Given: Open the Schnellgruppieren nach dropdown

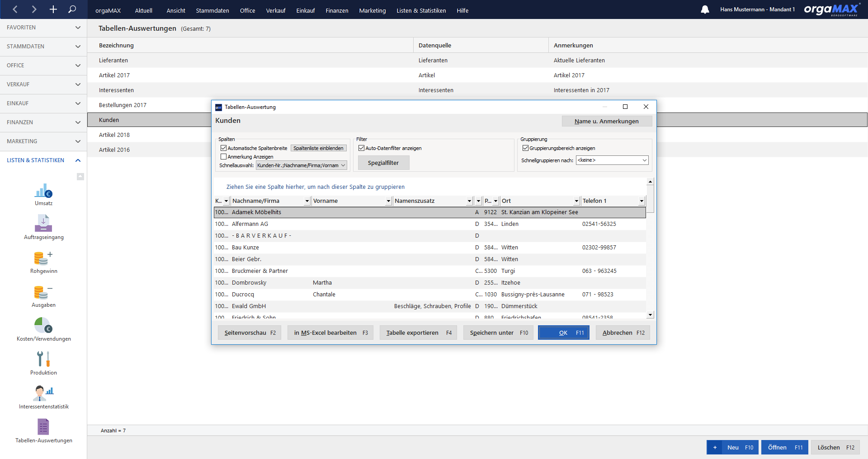Looking at the screenshot, I should click(x=612, y=160).
